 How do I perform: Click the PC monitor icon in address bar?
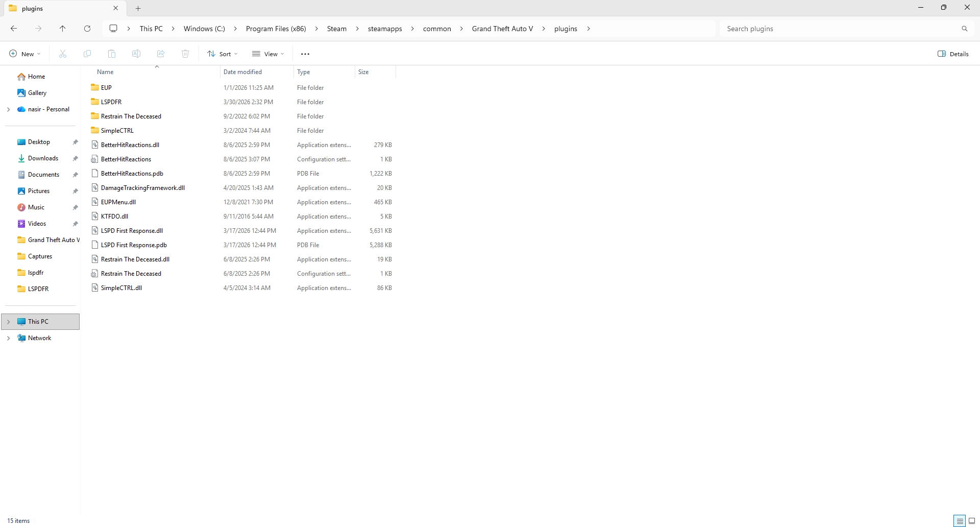(x=113, y=29)
